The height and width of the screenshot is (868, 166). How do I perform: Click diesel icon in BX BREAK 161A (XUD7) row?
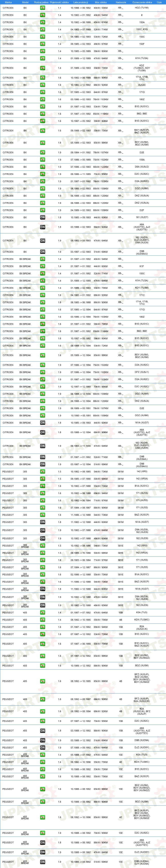click(42, 423)
